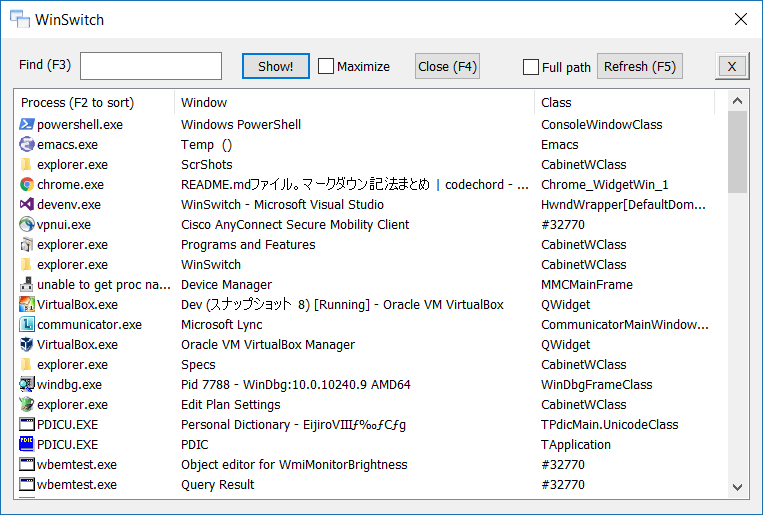
Task: Click the ConsoleWindowClass class cell
Action: (x=601, y=125)
